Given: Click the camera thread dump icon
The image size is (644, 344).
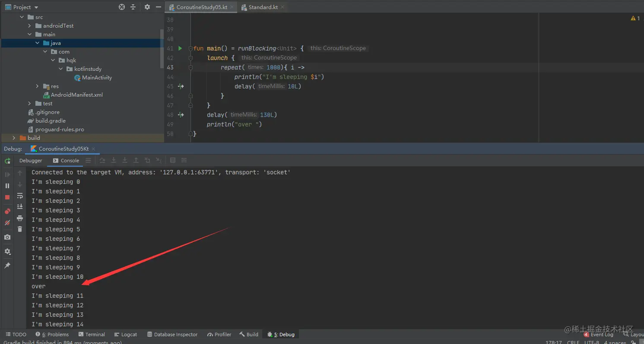Looking at the screenshot, I should (7, 237).
